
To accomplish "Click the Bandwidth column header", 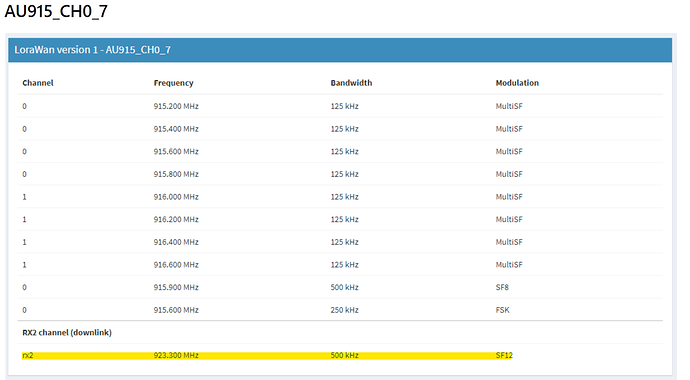I will click(351, 83).
